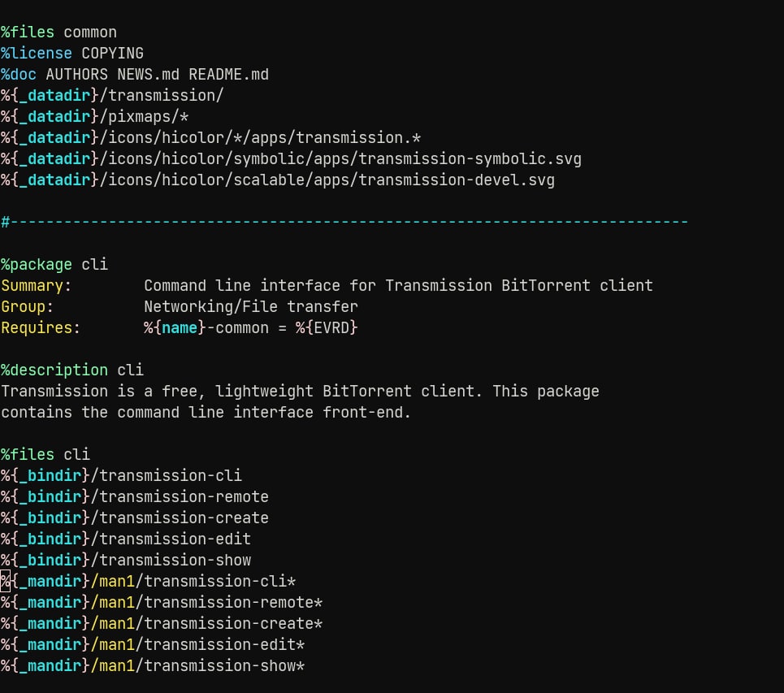
Task: Click the '%{_mandir}/man1/transmission-edit*' line
Action: click(x=153, y=644)
